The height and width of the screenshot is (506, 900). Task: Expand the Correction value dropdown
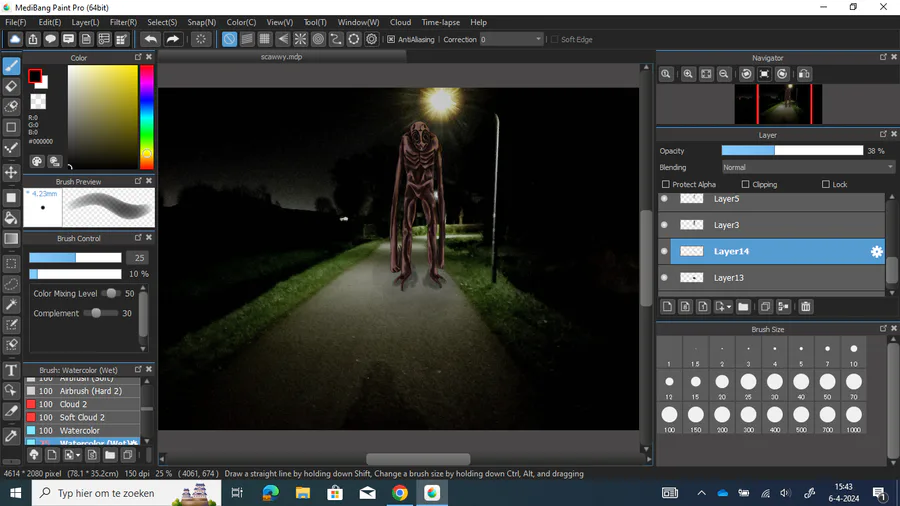tap(538, 39)
